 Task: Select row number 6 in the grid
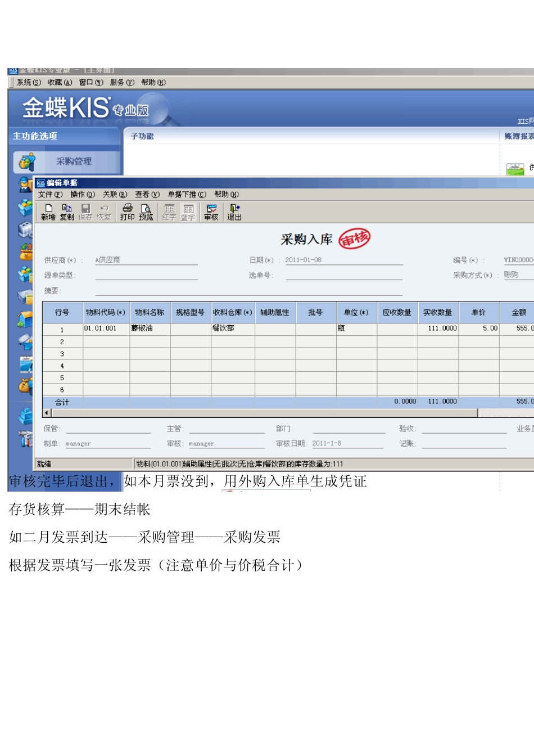[62, 390]
